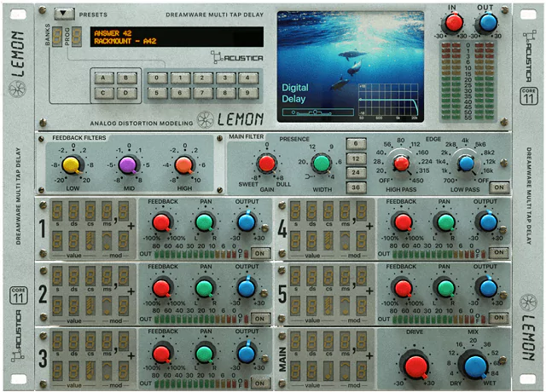This screenshot has height=392, width=546.
Task: Click the plus sign beside tap 2 display
Action: (131, 291)
